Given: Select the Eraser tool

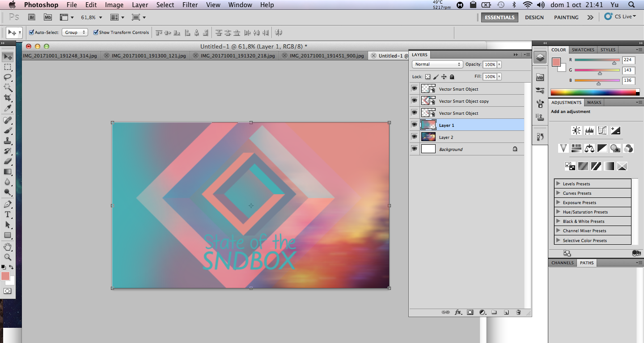Looking at the screenshot, I should click(8, 161).
